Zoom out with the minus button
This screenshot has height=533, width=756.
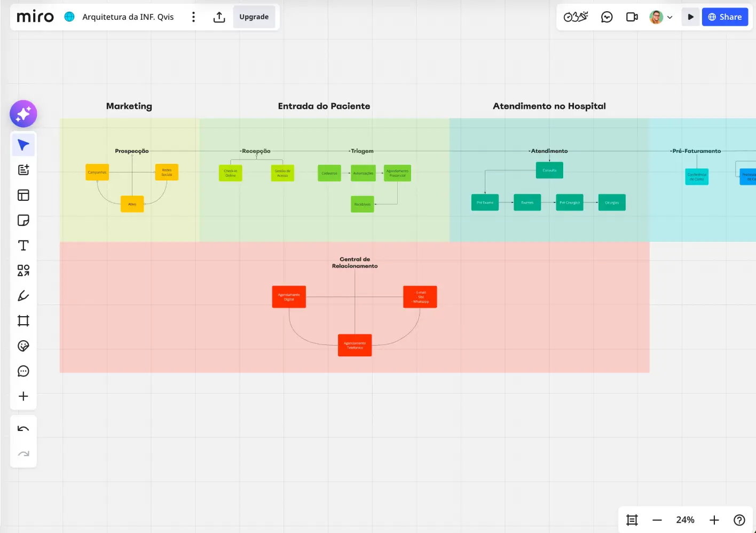coord(657,520)
